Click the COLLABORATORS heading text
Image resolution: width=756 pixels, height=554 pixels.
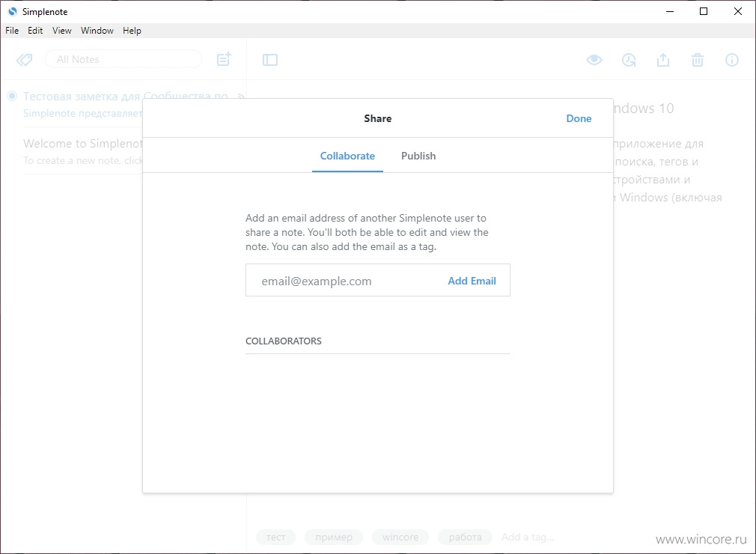[x=284, y=341]
